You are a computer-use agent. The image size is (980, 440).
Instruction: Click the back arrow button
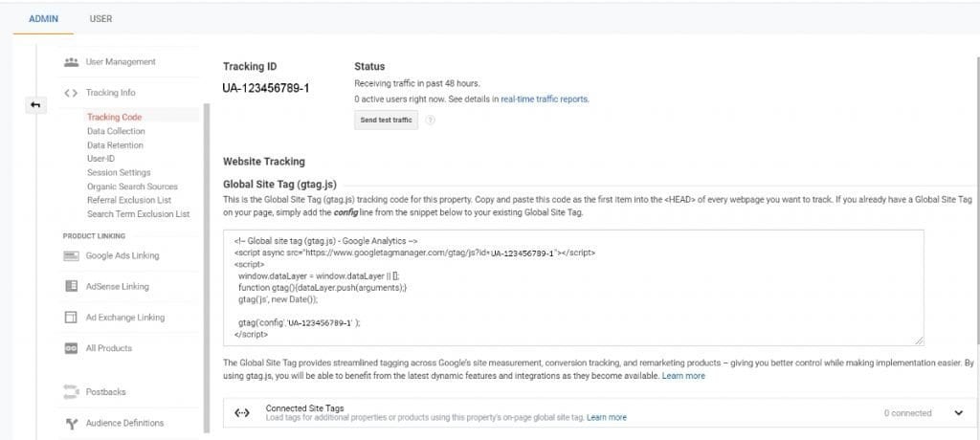[x=35, y=105]
